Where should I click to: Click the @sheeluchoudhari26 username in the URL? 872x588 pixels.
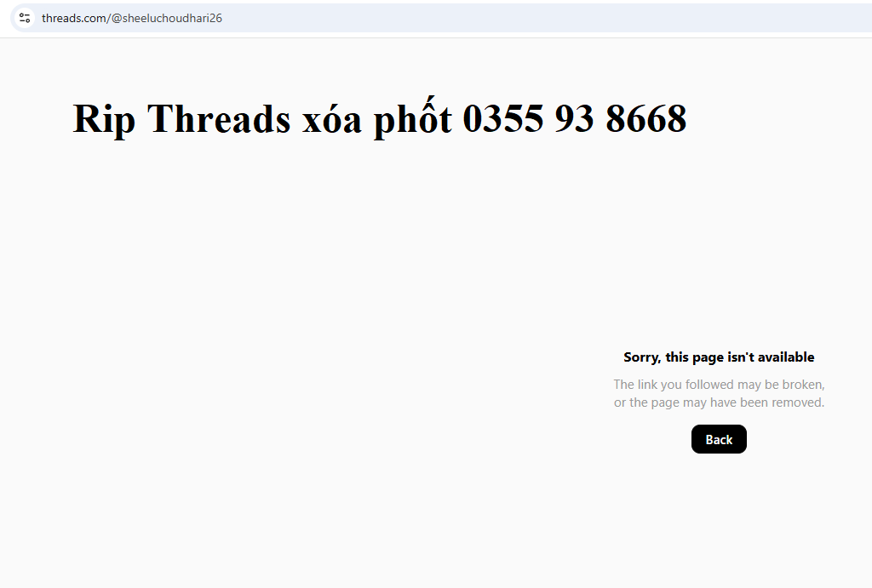pyautogui.click(x=166, y=19)
